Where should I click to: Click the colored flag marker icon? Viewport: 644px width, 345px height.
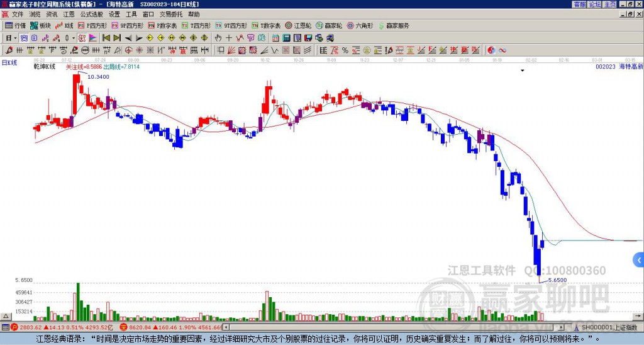click(x=93, y=38)
